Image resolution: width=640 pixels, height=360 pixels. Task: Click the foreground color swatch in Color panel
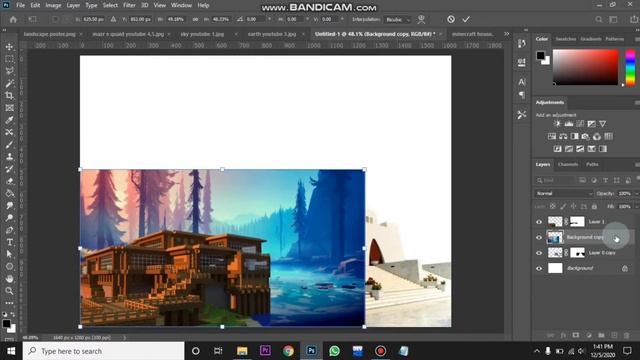pyautogui.click(x=541, y=55)
